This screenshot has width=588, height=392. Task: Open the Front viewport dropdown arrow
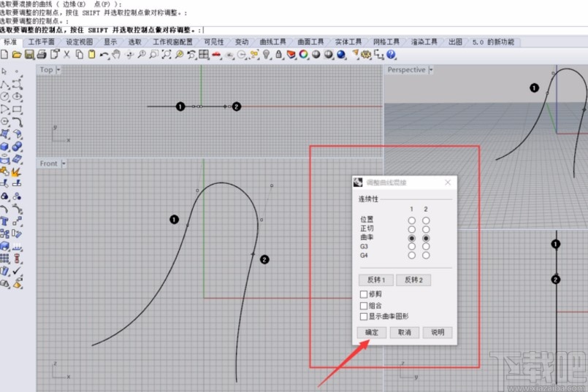click(x=64, y=164)
